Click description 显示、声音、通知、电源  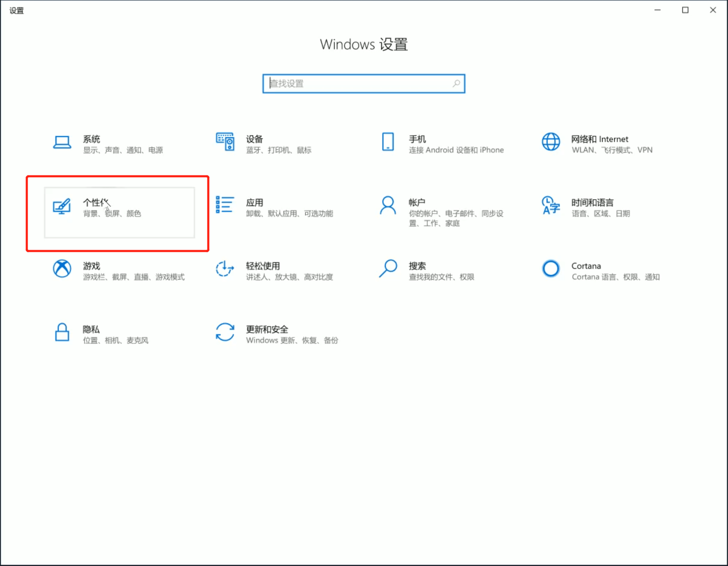click(123, 150)
